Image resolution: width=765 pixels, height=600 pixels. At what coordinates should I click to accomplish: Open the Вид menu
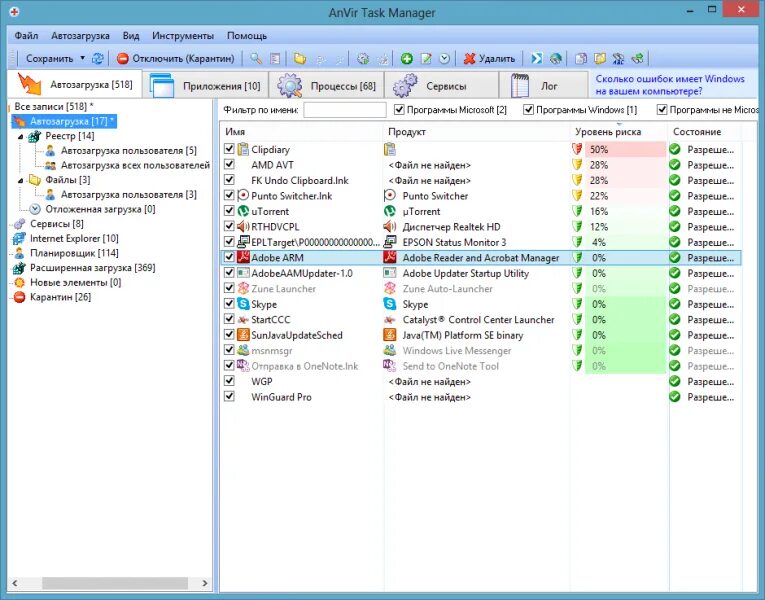tap(131, 36)
